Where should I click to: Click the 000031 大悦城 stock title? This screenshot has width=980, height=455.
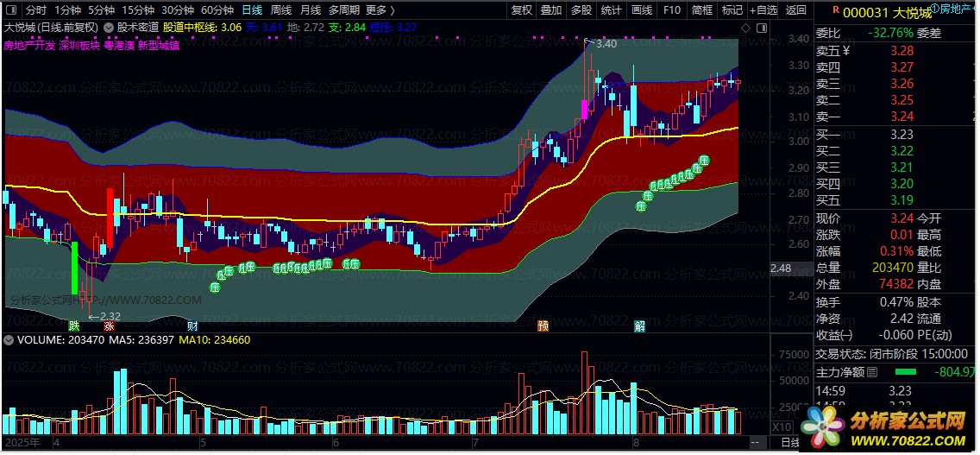pyautogui.click(x=887, y=11)
